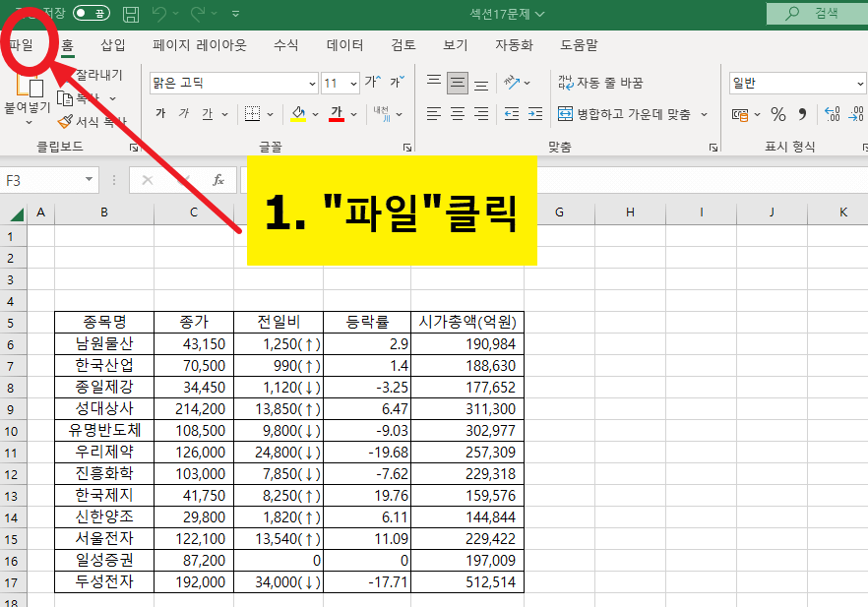Increase decimal places in 표시 형식 group

pos(835,114)
